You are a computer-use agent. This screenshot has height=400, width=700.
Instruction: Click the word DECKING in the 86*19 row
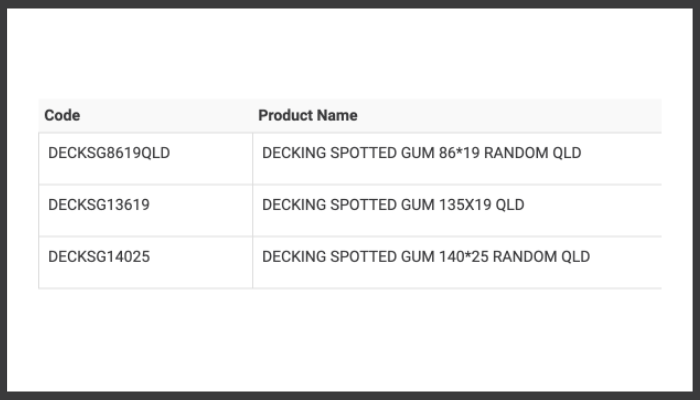pyautogui.click(x=294, y=153)
